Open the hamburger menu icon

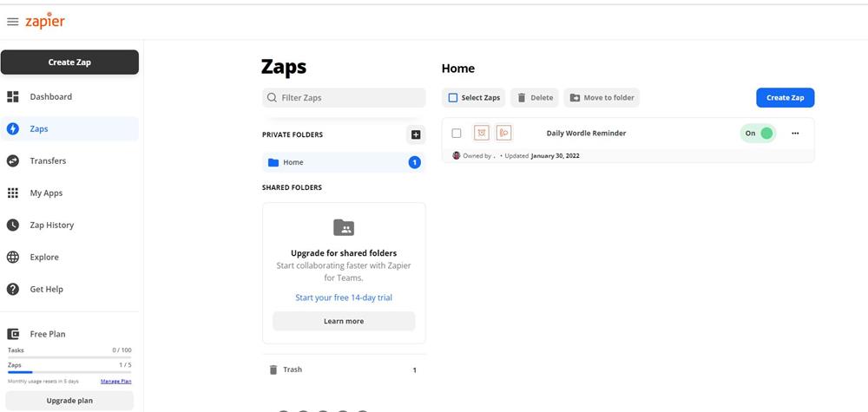click(12, 22)
